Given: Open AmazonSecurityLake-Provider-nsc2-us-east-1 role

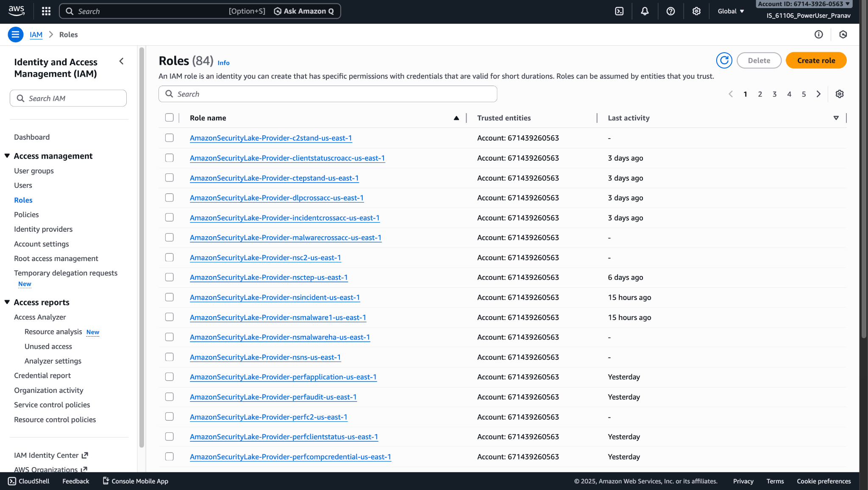Looking at the screenshot, I should (265, 258).
